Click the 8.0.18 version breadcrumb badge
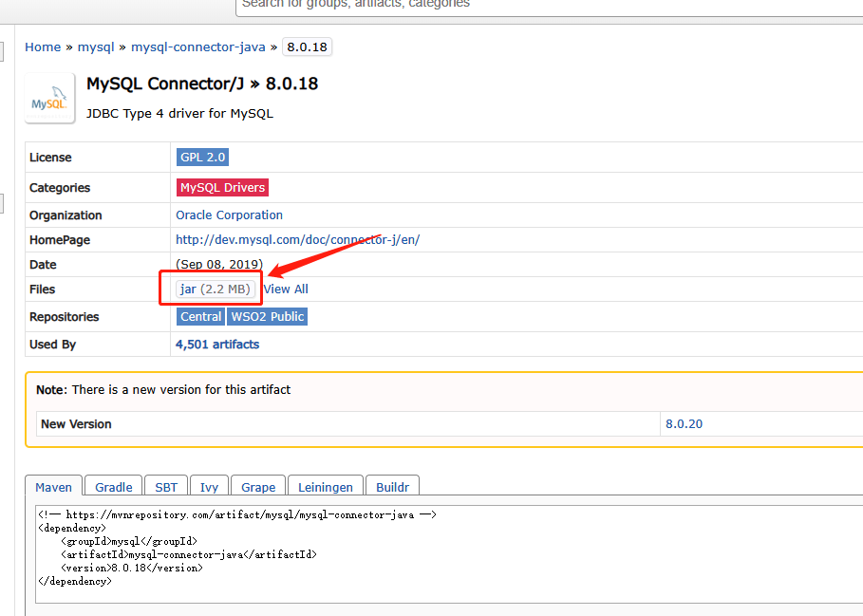 (307, 47)
